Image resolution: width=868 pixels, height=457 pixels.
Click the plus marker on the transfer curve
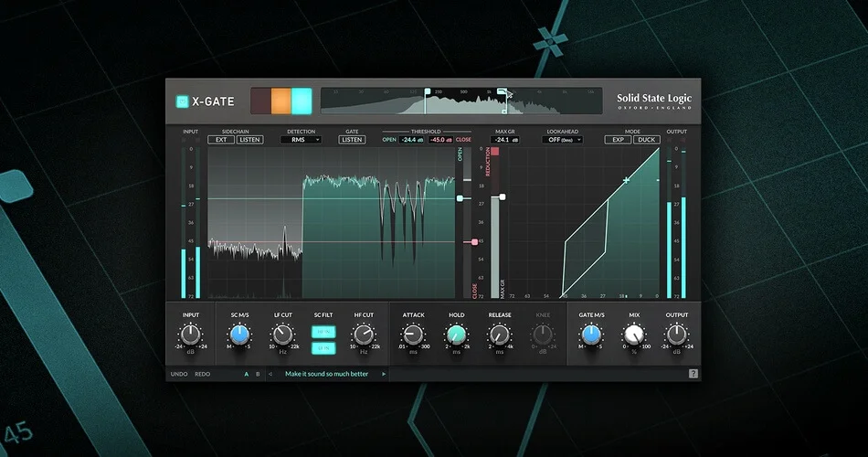[626, 180]
